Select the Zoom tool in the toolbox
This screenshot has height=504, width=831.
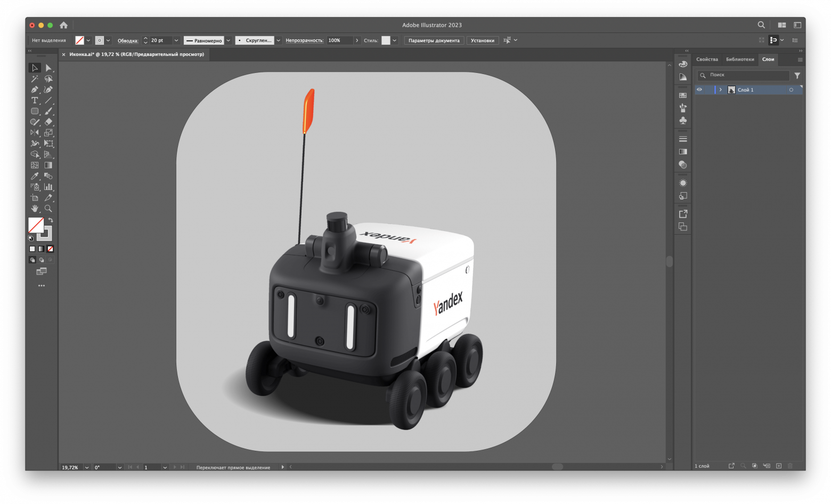point(48,209)
